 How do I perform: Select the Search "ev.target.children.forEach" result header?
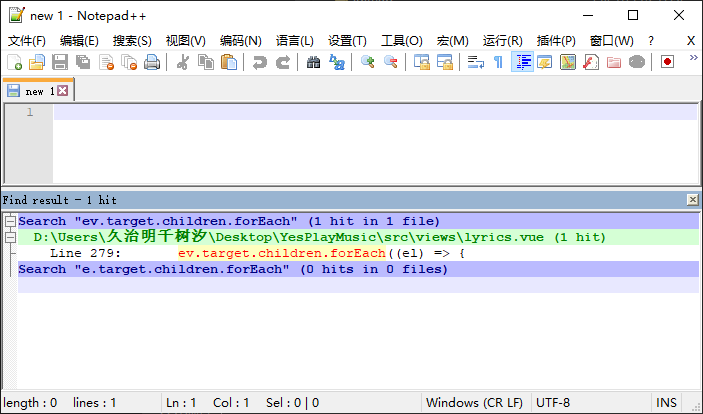point(358,221)
